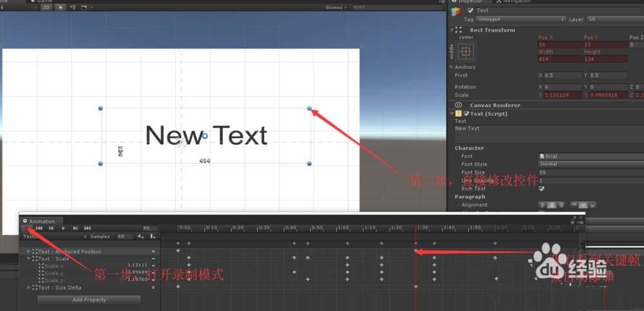Expand 'Text : Anchored Position' property
The width and height of the screenshot is (644, 311).
(28, 251)
